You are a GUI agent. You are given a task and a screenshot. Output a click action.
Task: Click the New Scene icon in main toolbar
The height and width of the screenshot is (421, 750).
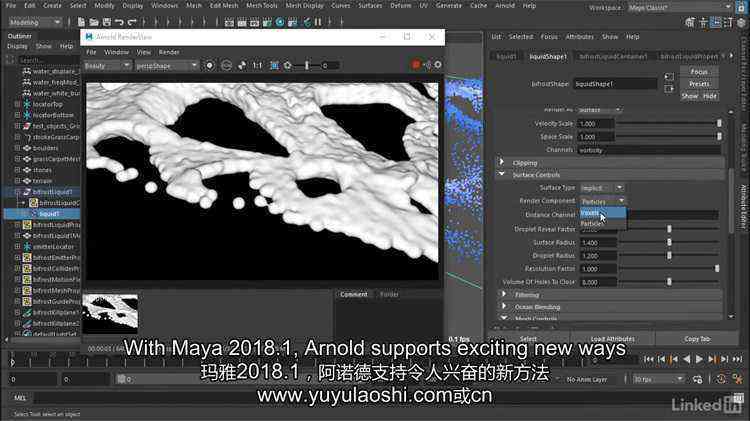pyautogui.click(x=81, y=22)
